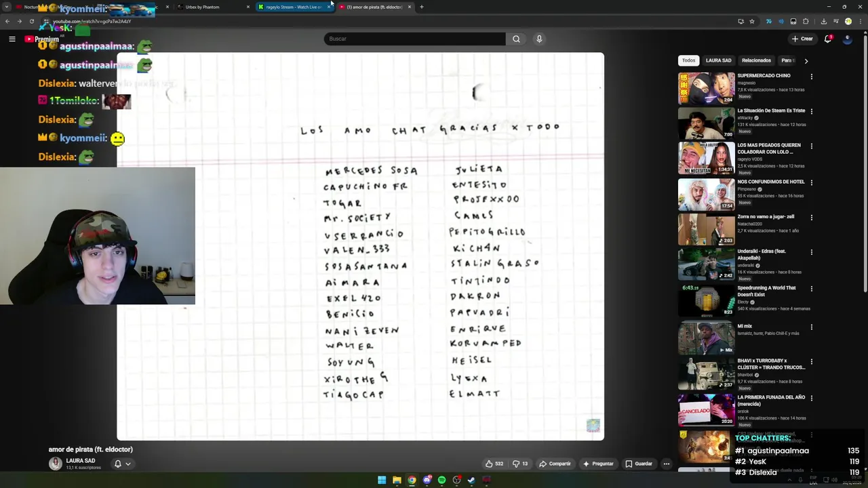Image resolution: width=868 pixels, height=488 pixels.
Task: Open options for LOS MAS PEGADOS video
Action: point(811,146)
